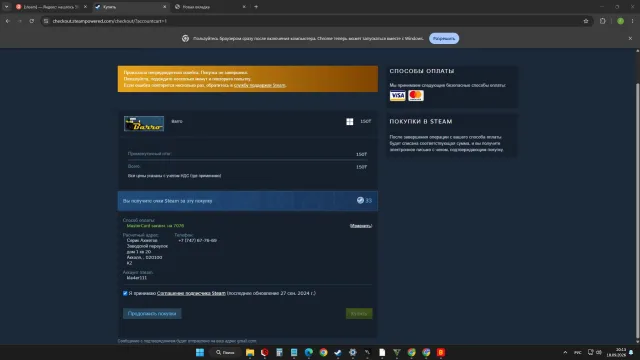The image size is (640, 360).
Task: Click the green profile avatar icon
Action: (x=620, y=21)
